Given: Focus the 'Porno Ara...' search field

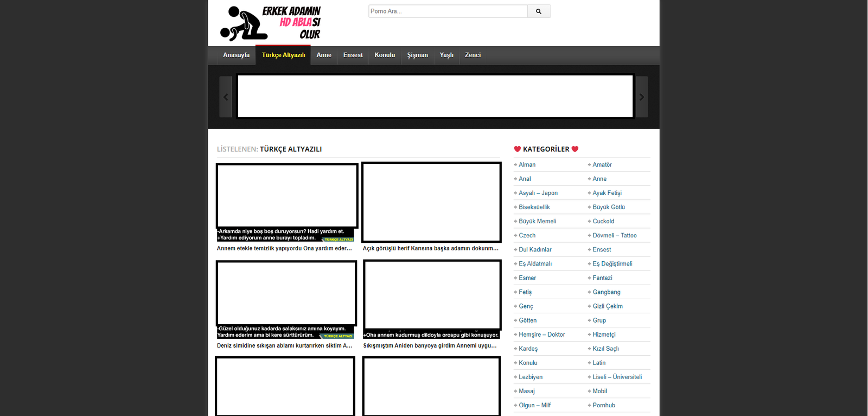Looking at the screenshot, I should [448, 11].
